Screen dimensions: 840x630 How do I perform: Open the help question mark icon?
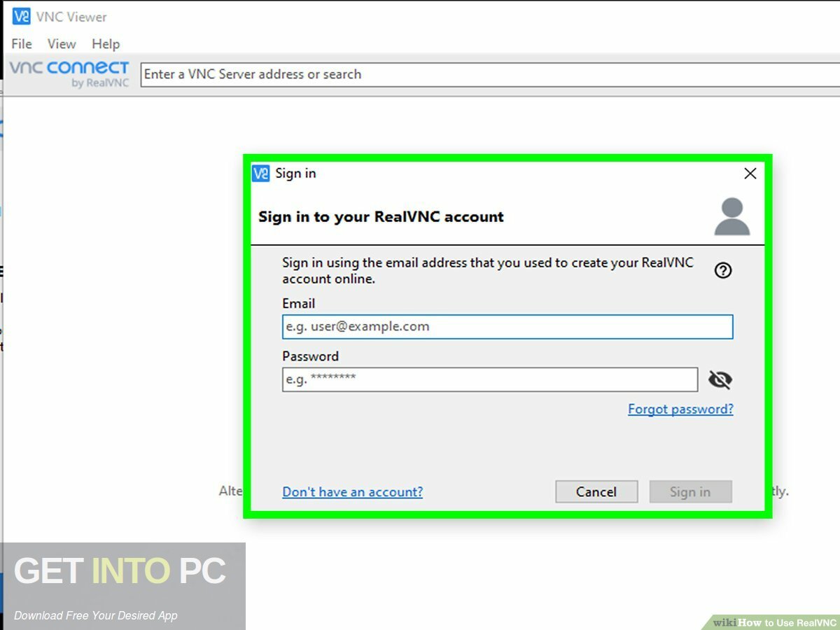click(723, 270)
